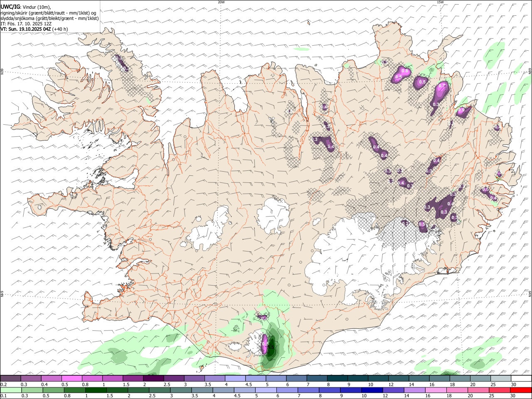Screen dimensions: 532x399
Task: Select the deep navy 10 rain legend swatch
Action: coord(372,390)
